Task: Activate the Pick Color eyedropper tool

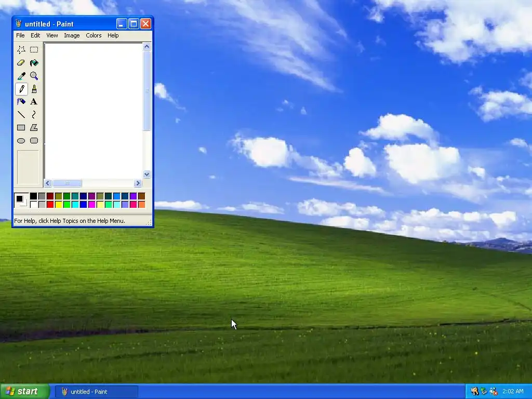Action: (x=21, y=76)
